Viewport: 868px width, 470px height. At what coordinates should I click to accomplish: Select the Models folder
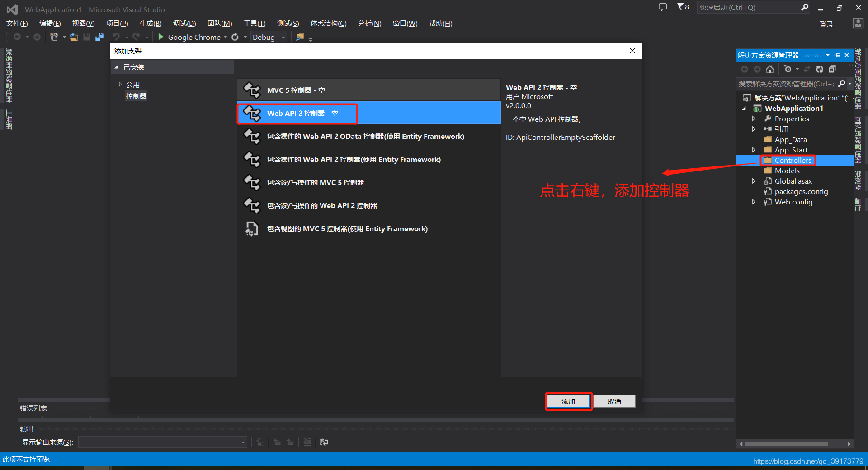tap(787, 171)
